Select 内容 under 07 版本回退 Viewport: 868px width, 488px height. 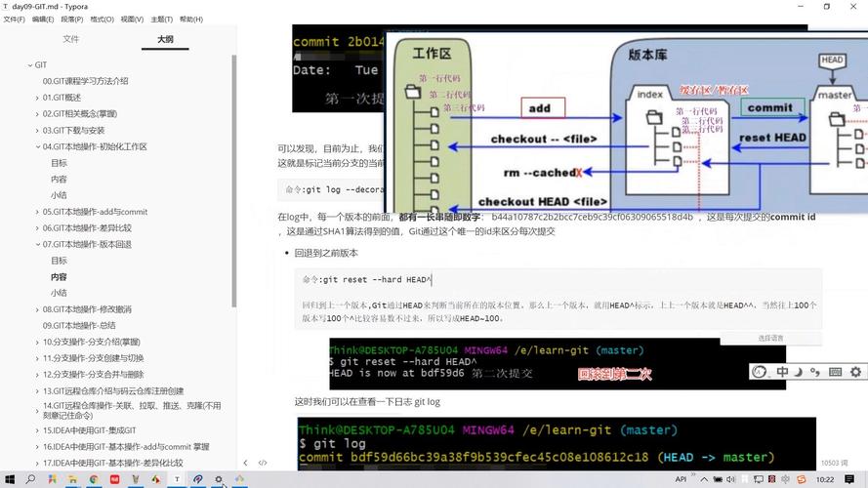click(x=59, y=276)
